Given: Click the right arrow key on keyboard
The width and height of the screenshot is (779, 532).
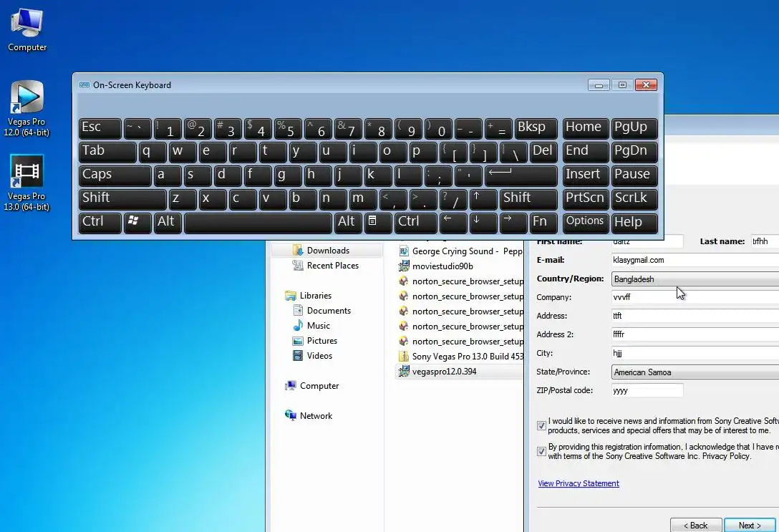Looking at the screenshot, I should (513, 223).
